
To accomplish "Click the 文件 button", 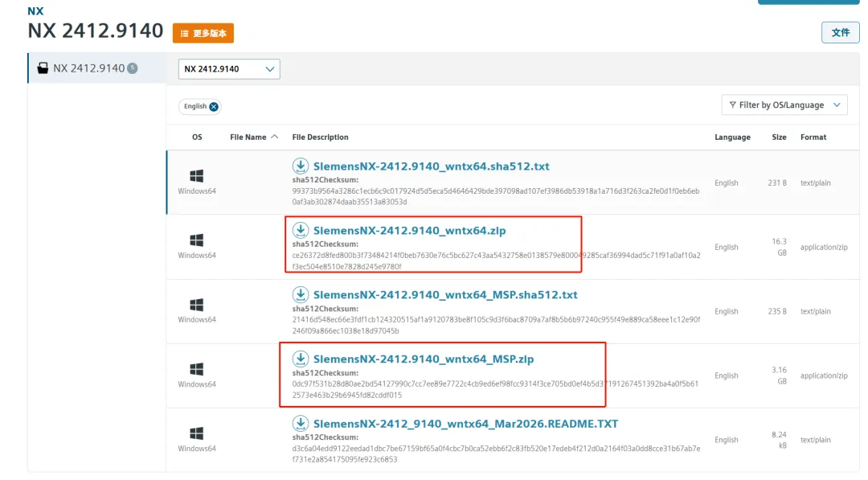I will tap(841, 33).
